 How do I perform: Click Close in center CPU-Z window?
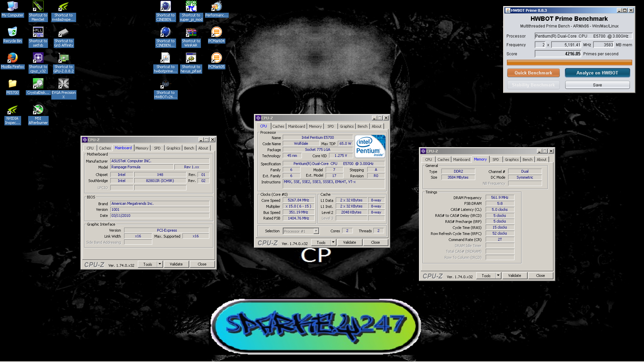375,242
